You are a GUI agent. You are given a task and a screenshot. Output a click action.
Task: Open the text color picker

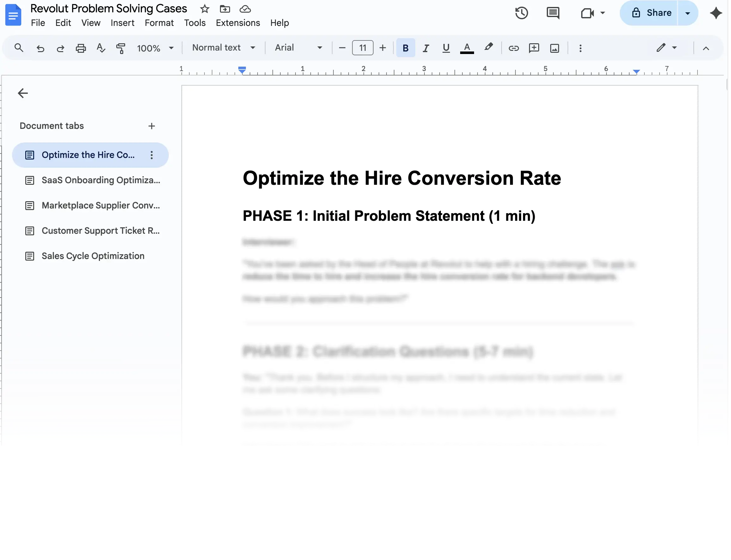467,48
